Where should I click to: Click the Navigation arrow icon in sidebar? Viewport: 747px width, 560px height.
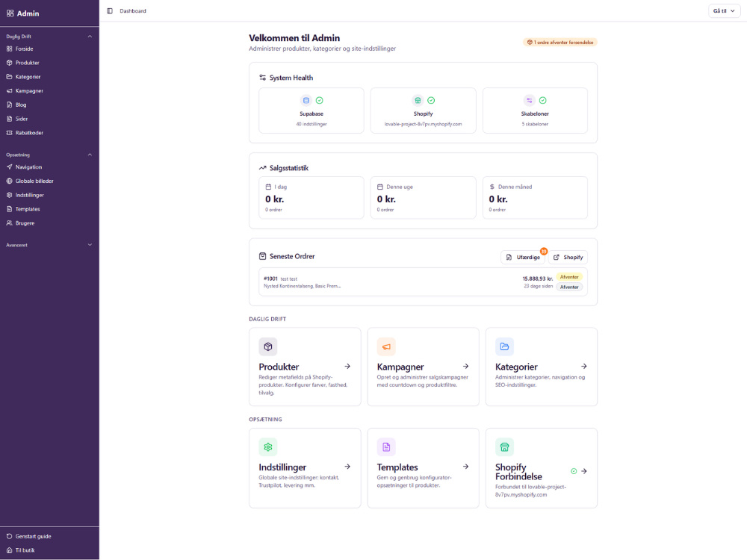coord(9,167)
